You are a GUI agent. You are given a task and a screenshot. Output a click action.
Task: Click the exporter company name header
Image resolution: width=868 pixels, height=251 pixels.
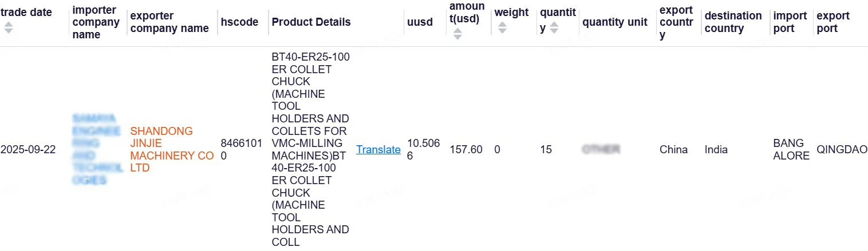169,22
